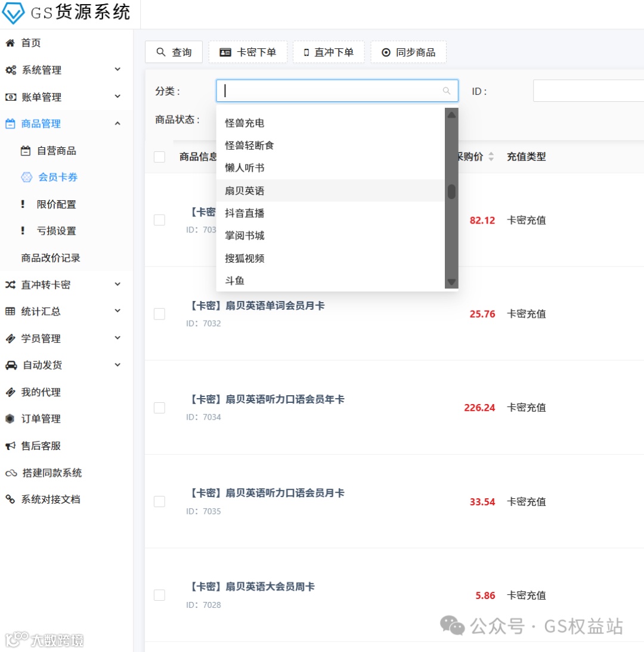Tick checkbox for product ID 7035
Viewport: 644px width, 652px height.
[159, 501]
